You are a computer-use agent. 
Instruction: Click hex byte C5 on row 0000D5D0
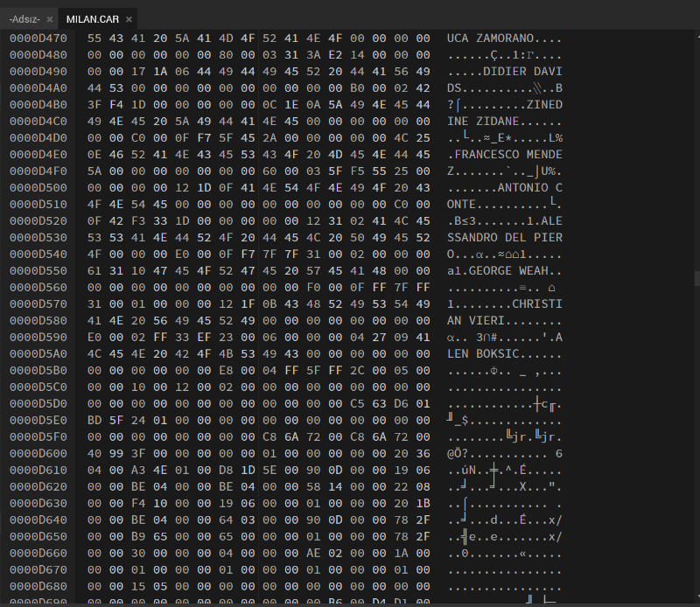(354, 402)
